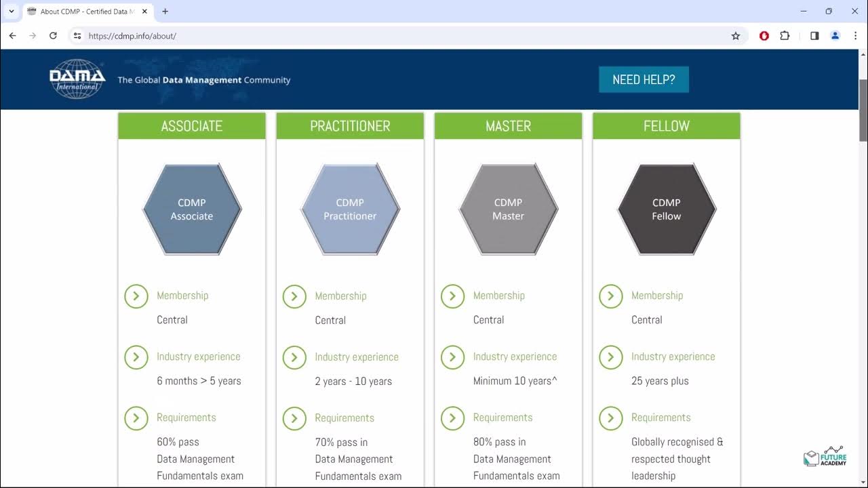868x488 pixels.
Task: Click Master Requirements chevron icon
Action: [452, 418]
